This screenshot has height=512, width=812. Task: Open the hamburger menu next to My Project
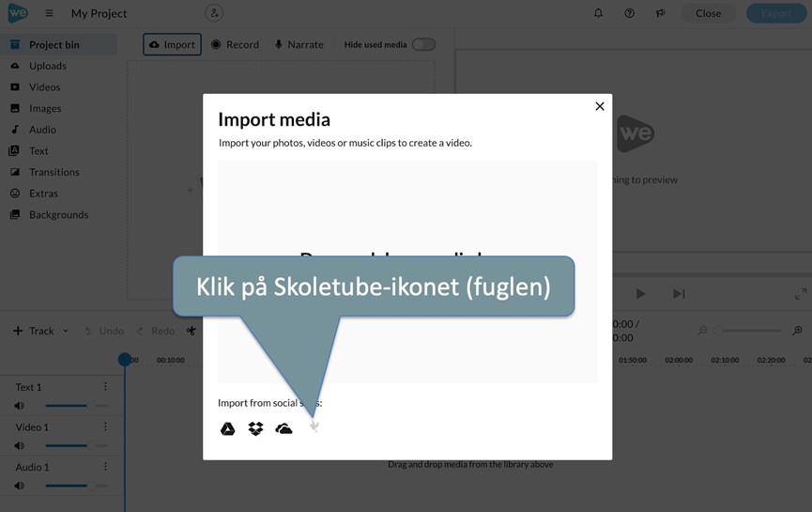pos(49,13)
